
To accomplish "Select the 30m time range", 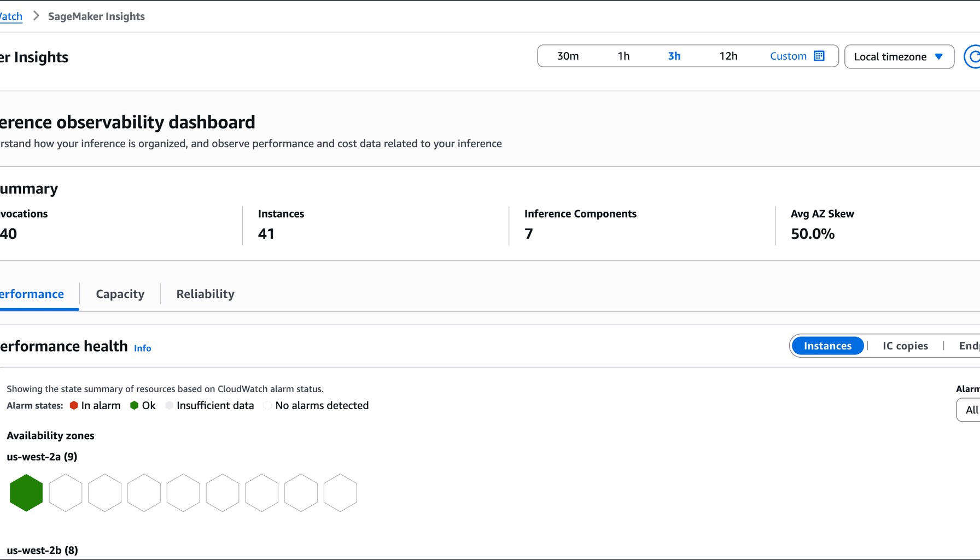I will point(568,56).
